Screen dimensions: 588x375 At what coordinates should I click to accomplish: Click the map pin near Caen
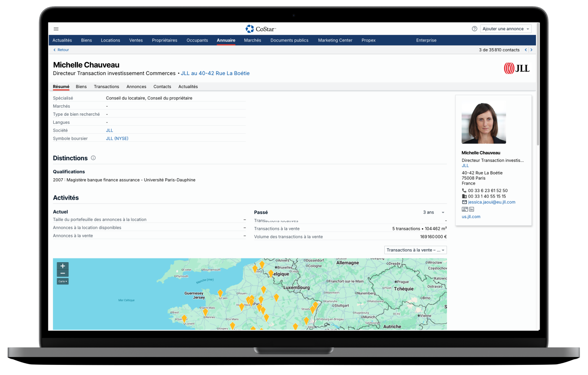point(220,293)
